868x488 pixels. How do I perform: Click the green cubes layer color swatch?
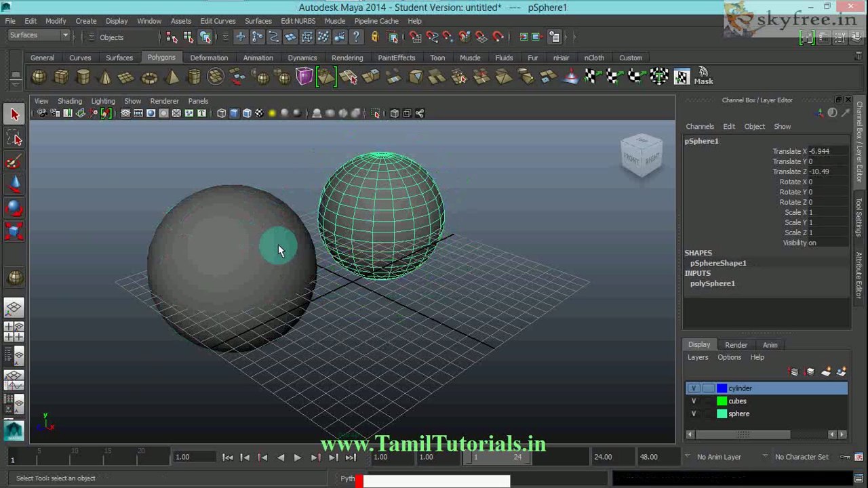(722, 401)
